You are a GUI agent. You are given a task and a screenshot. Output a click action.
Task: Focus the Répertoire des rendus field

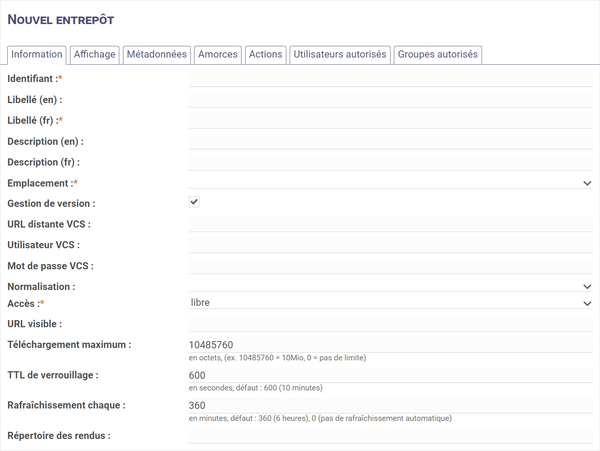tap(391, 436)
